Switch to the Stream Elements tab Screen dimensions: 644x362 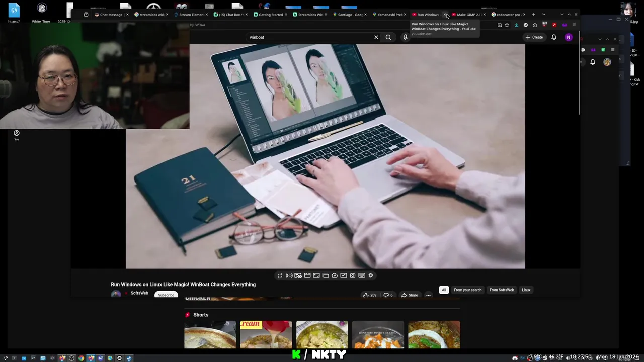point(191,15)
